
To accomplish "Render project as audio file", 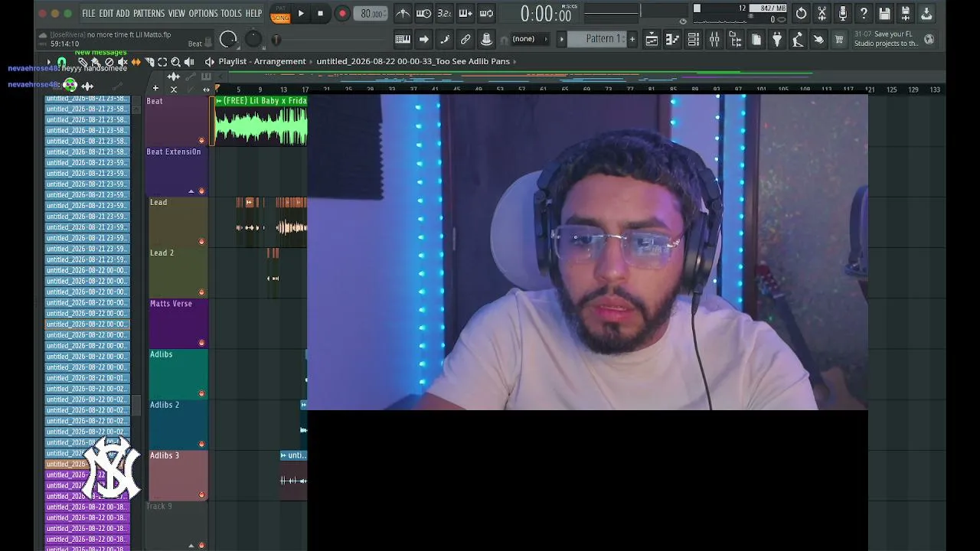I will [x=905, y=13].
